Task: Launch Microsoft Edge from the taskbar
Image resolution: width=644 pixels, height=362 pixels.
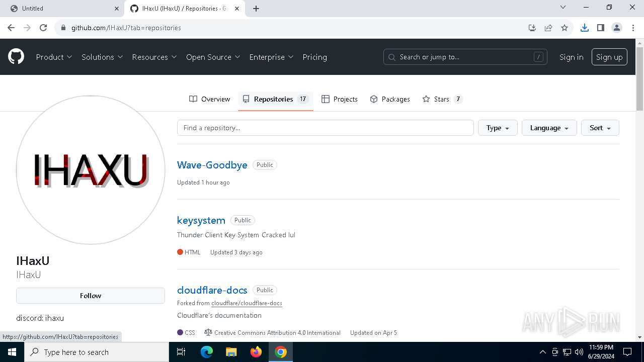Action: (207, 352)
